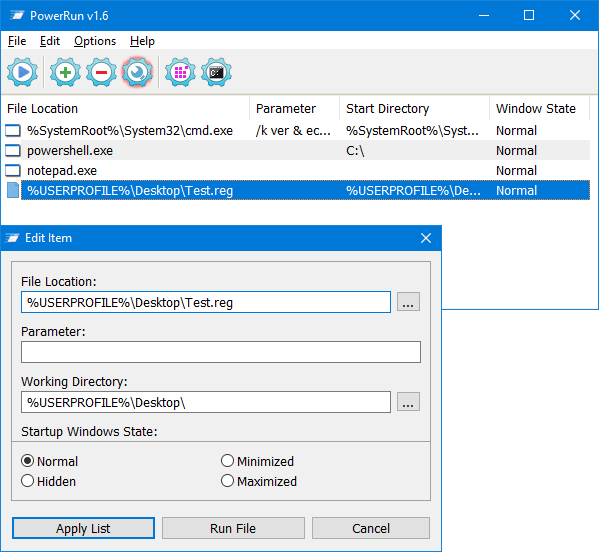The height and width of the screenshot is (552, 599).
Task: Click the Cancel button
Action: click(371, 528)
